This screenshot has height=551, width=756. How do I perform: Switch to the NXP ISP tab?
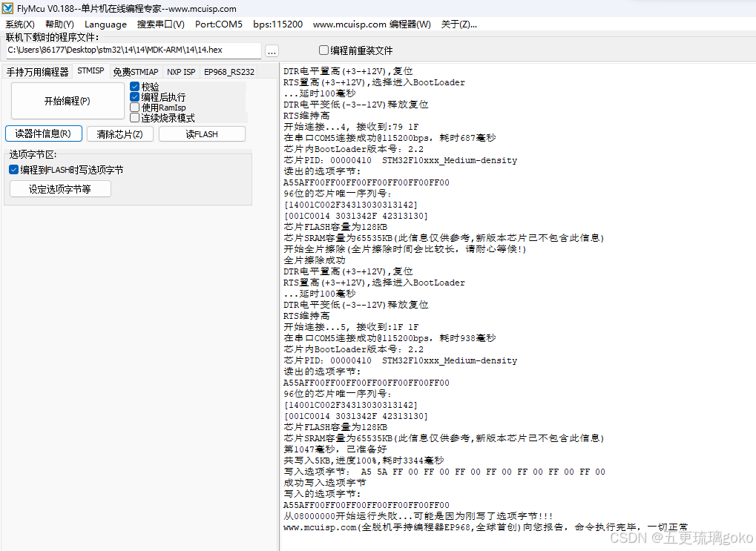(x=181, y=72)
